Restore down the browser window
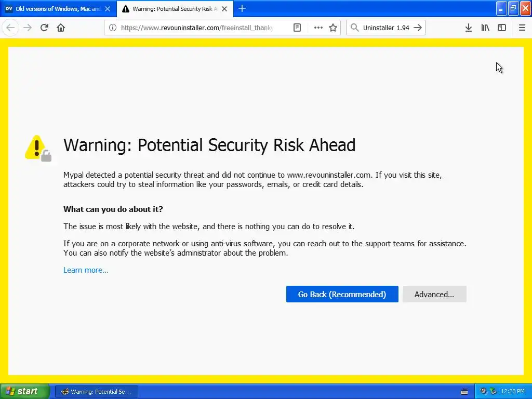532x399 pixels. (x=513, y=8)
